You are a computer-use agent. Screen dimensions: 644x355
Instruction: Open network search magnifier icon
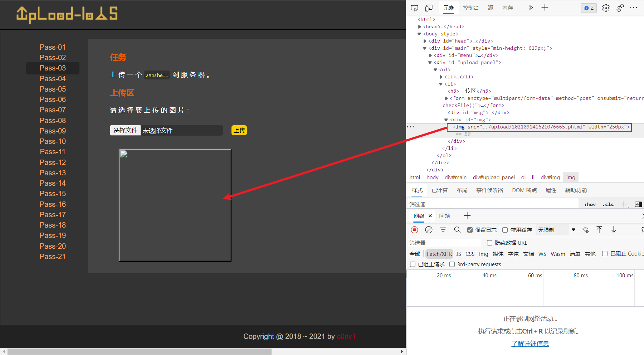click(457, 230)
